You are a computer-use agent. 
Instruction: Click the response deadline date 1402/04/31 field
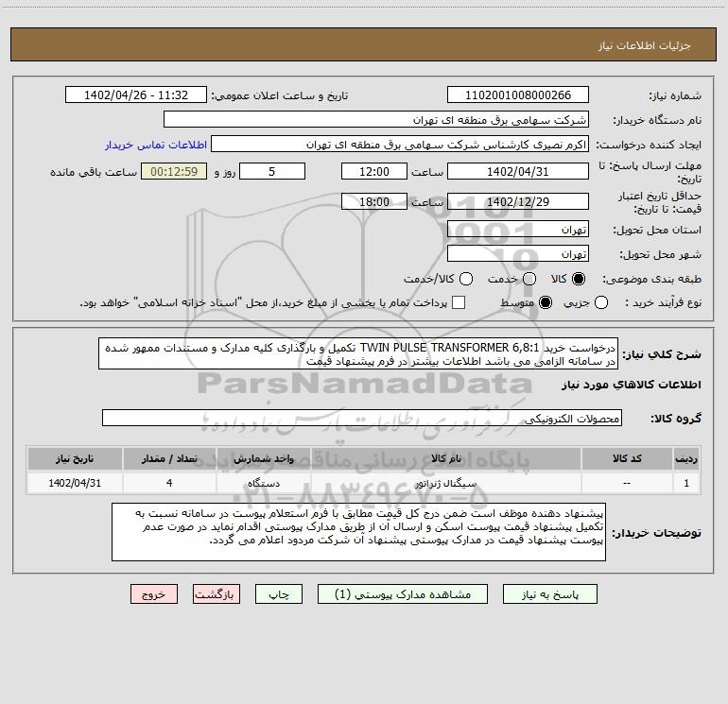point(518,171)
